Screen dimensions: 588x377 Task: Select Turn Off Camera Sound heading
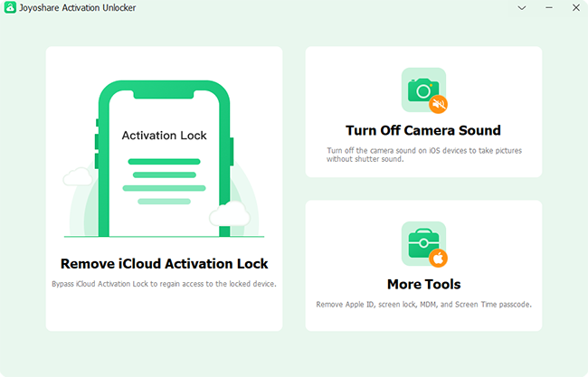423,130
